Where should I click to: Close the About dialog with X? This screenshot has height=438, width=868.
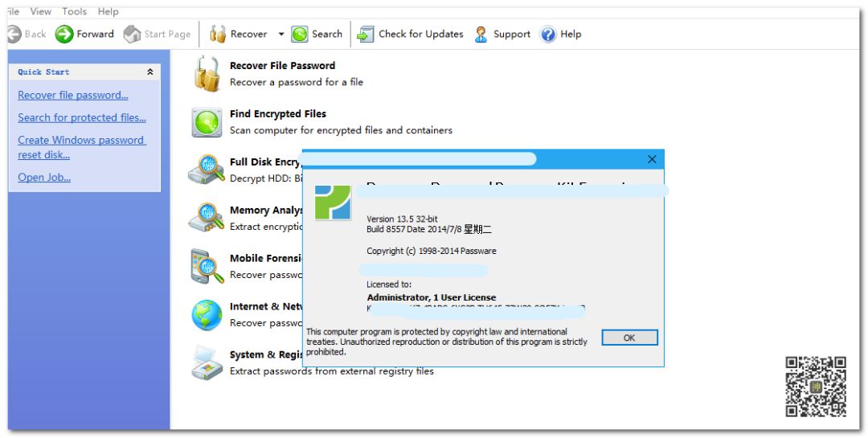coord(652,159)
